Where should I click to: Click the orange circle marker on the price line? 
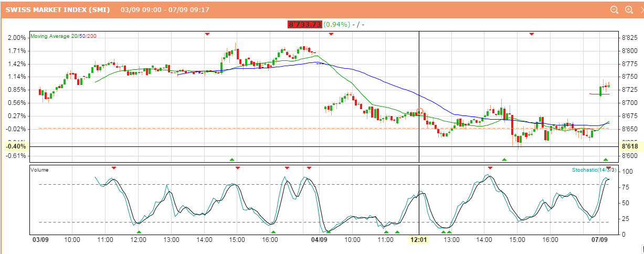pos(419,111)
